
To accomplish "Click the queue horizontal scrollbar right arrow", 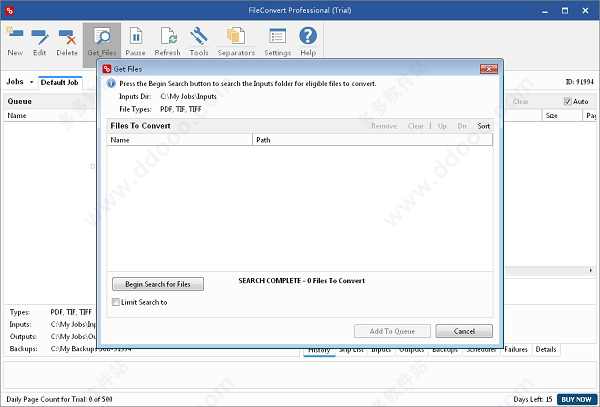I will click(x=591, y=271).
